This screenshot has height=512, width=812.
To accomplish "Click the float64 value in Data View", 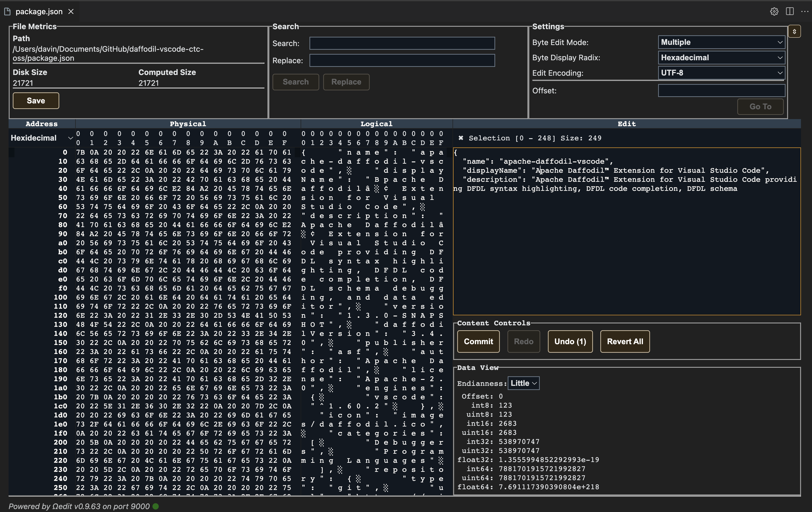I will (x=549, y=487).
